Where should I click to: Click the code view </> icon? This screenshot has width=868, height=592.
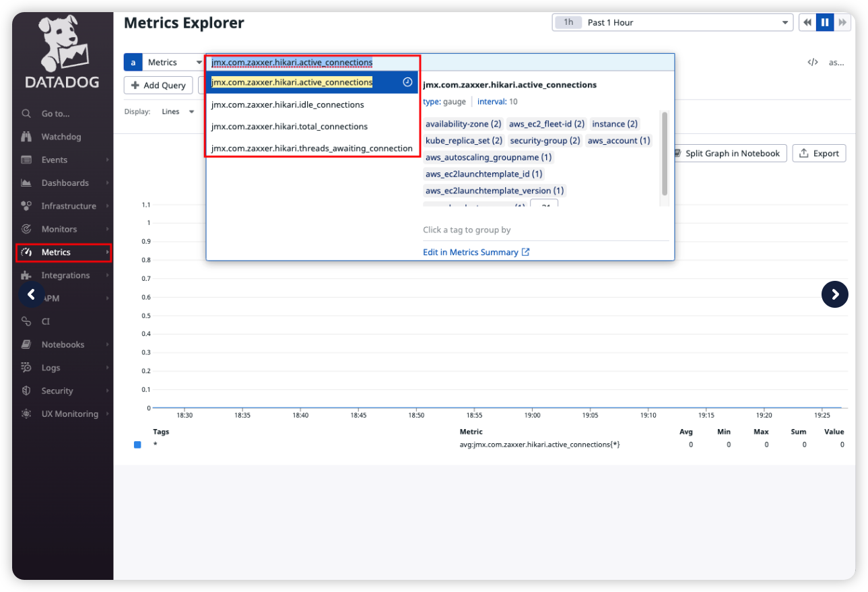point(813,62)
